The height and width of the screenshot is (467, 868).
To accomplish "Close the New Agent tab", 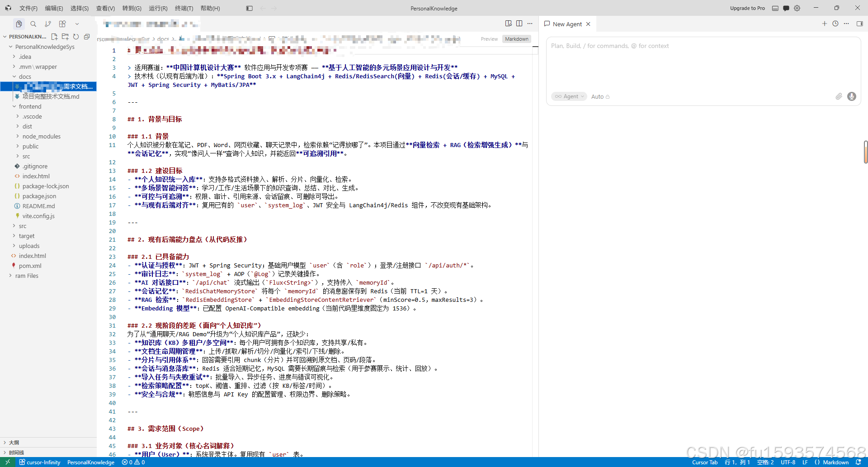I will click(x=588, y=24).
